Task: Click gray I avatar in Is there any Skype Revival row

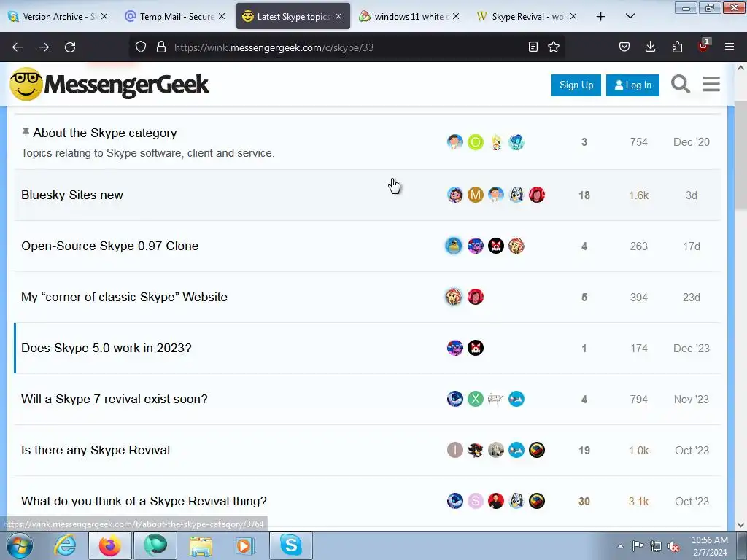Action: point(455,450)
